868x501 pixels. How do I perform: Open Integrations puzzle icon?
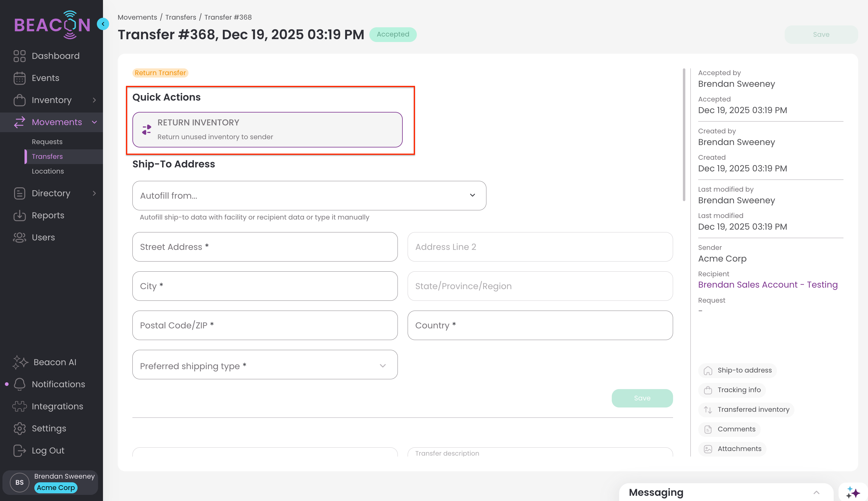[20, 406]
